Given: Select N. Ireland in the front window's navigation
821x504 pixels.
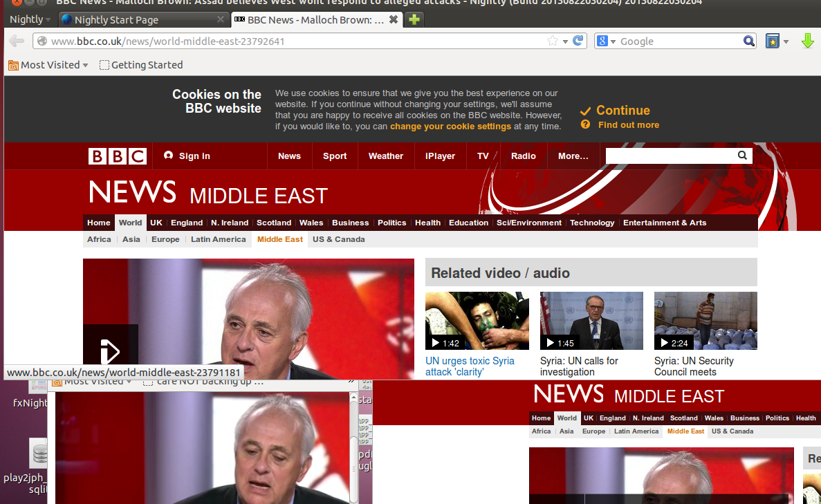Looking at the screenshot, I should click(x=230, y=223).
